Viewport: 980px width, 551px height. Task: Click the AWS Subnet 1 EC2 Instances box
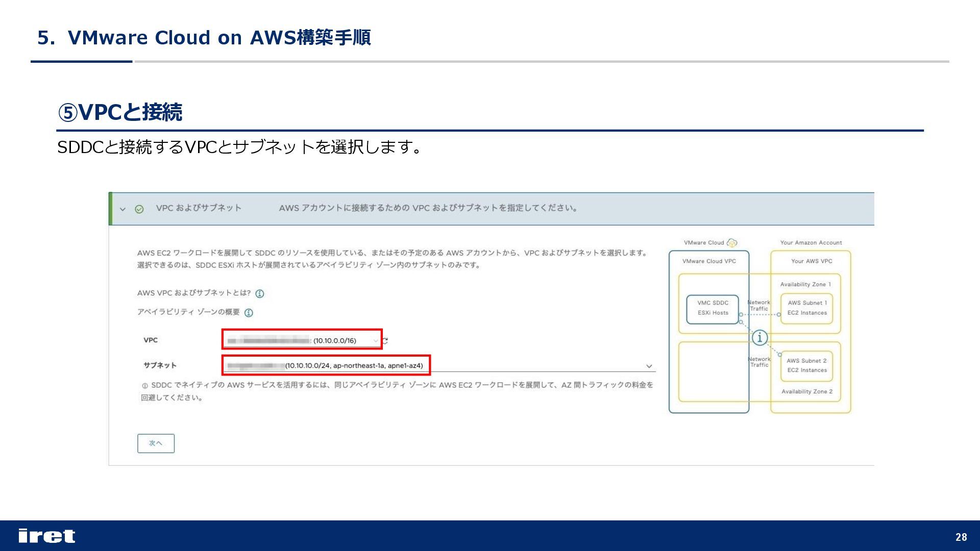click(806, 308)
